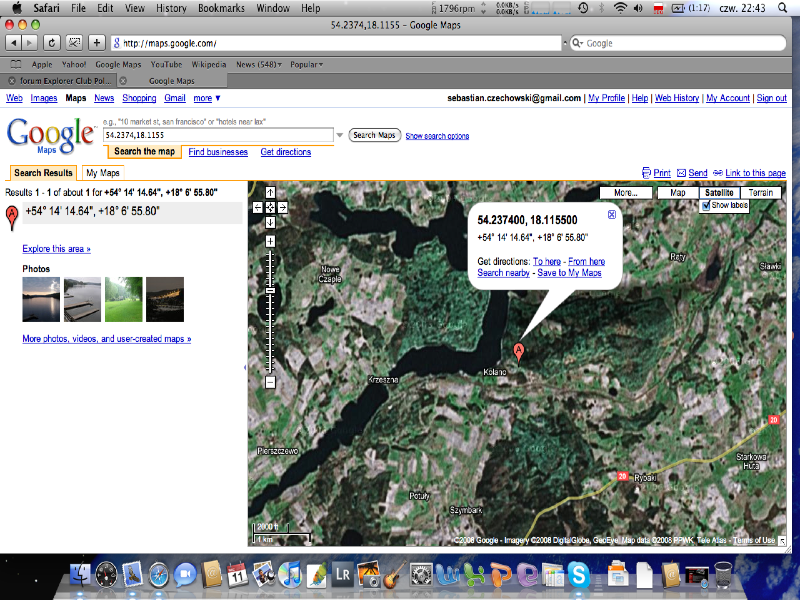
Task: Pan the map up with arrow button
Action: (270, 192)
